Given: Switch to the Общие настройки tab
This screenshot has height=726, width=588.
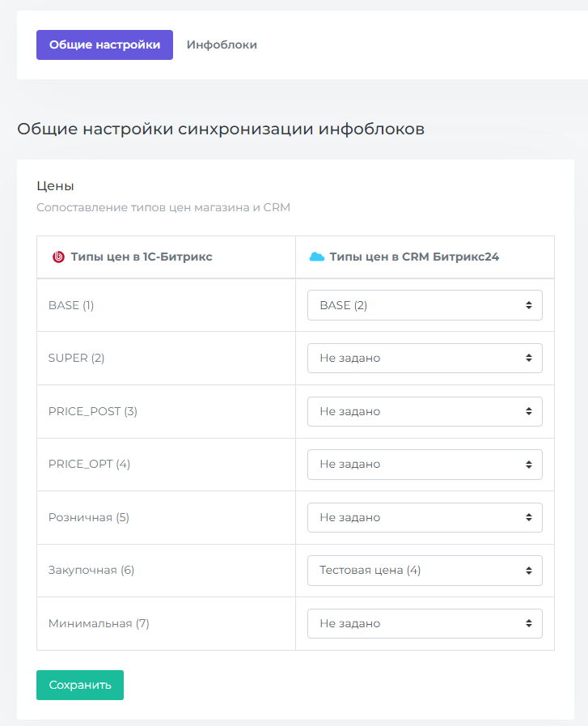Looking at the screenshot, I should pyautogui.click(x=104, y=45).
